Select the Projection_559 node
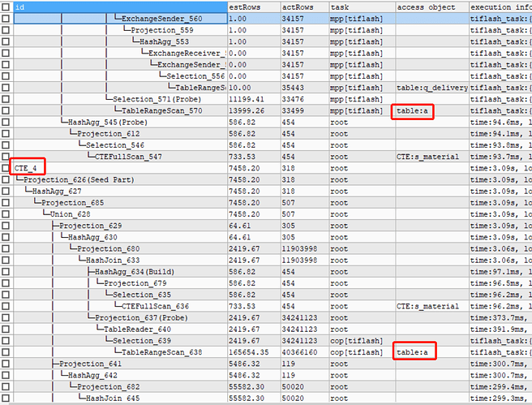The image size is (532, 405). pos(162,30)
